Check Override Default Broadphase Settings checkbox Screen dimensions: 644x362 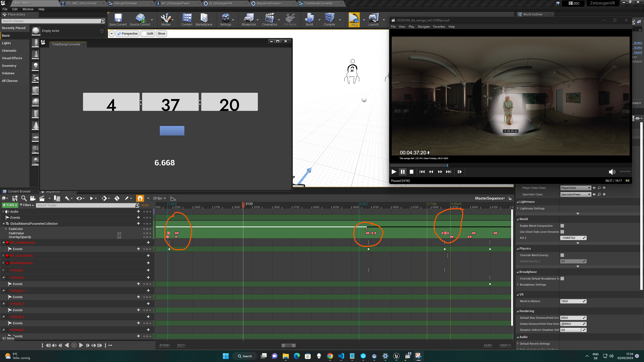pyautogui.click(x=562, y=279)
